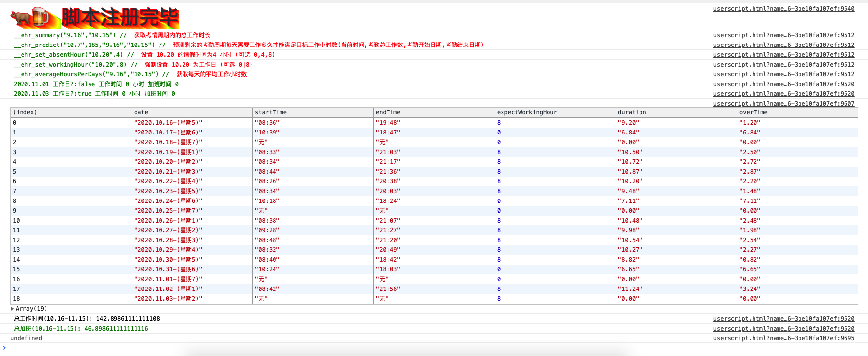
Task: Open the :9512 link beside __ehr_set_absentHour line
Action: coord(784,55)
